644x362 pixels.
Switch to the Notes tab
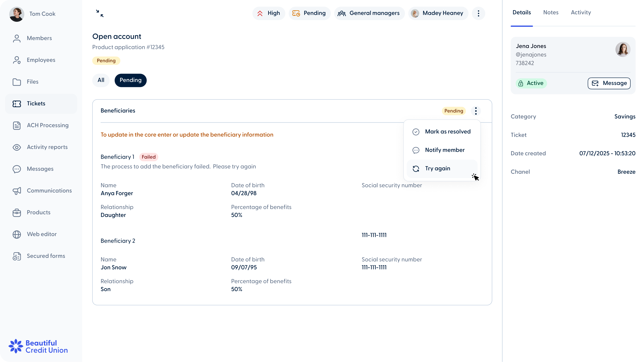551,12
